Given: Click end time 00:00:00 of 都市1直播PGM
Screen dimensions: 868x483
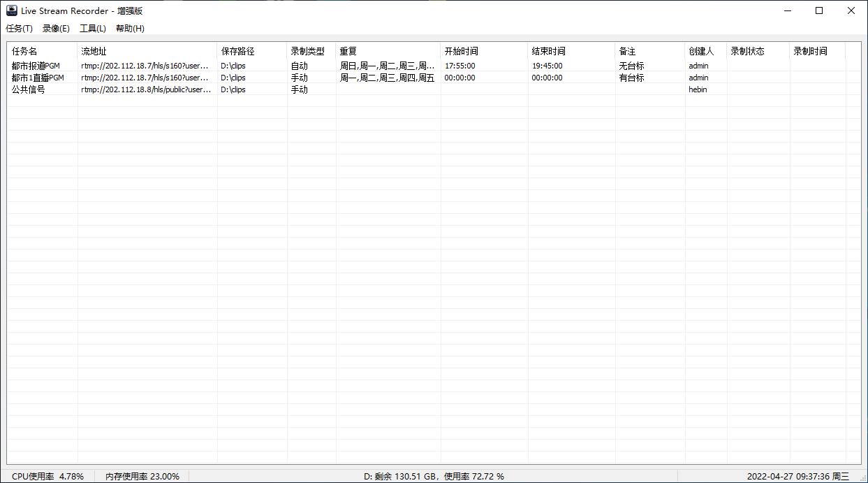Looking at the screenshot, I should 547,78.
